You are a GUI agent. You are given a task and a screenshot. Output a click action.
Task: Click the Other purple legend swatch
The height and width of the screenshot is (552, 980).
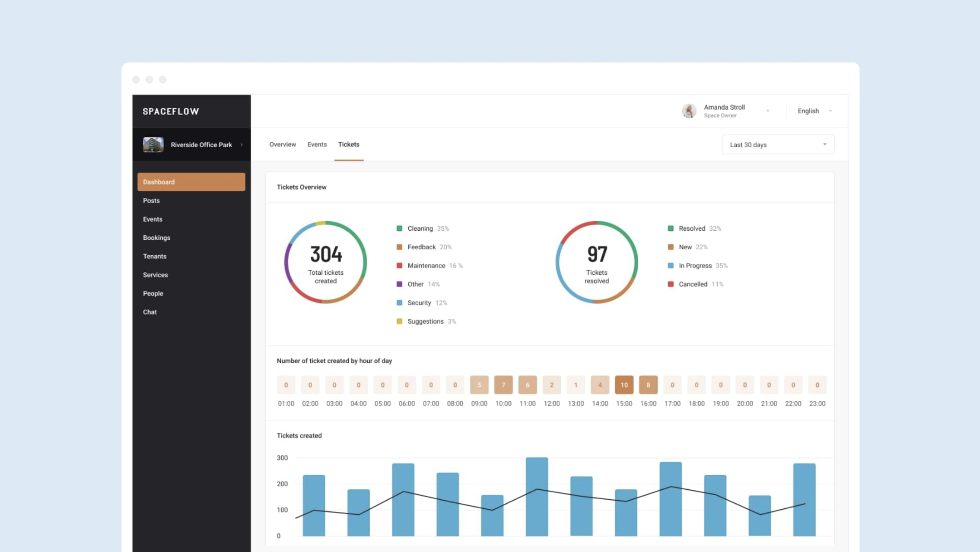tap(399, 284)
